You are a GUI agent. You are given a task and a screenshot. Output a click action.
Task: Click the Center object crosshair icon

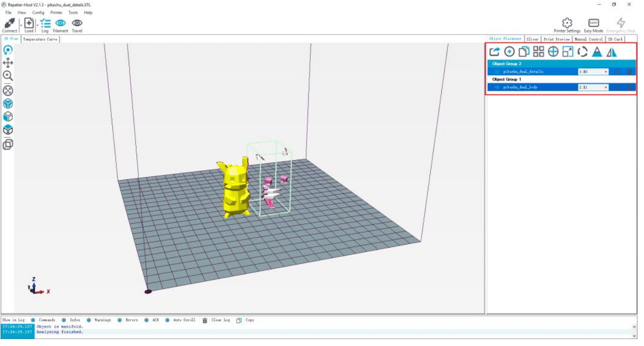553,52
